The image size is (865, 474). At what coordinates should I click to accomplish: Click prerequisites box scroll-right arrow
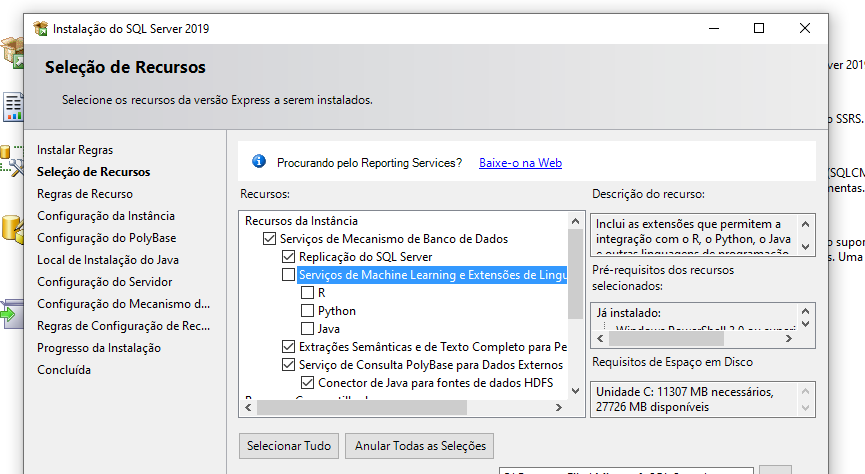(x=789, y=338)
